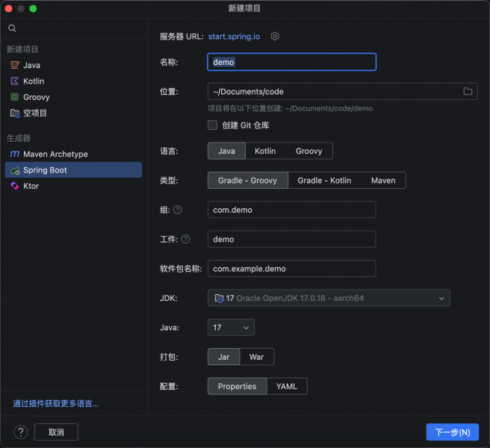Screen dimensions: 490x448
Task: Click the start.spring.io server URL link
Action: point(234,37)
